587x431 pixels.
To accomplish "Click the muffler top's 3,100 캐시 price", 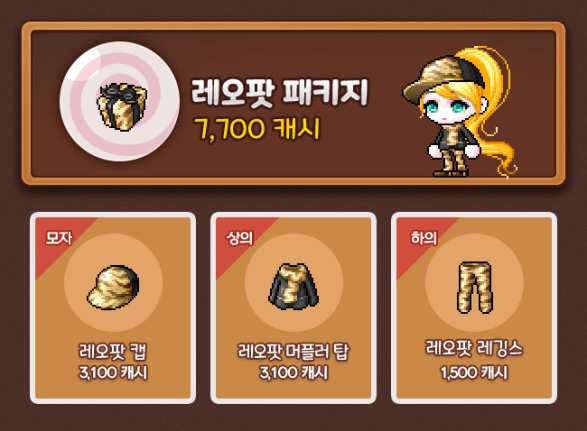I will point(294,373).
